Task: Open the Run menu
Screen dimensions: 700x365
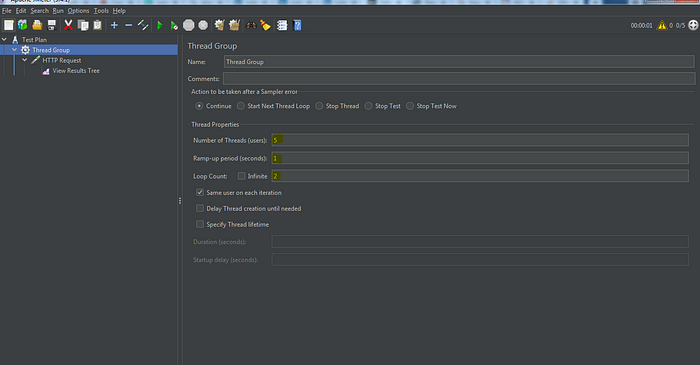Action: click(58, 11)
